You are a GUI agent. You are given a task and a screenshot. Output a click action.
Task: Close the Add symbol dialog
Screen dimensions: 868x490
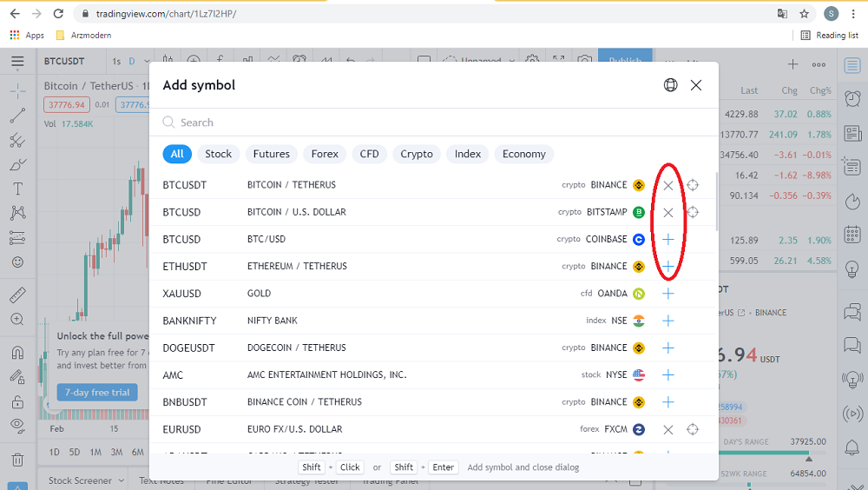(696, 85)
